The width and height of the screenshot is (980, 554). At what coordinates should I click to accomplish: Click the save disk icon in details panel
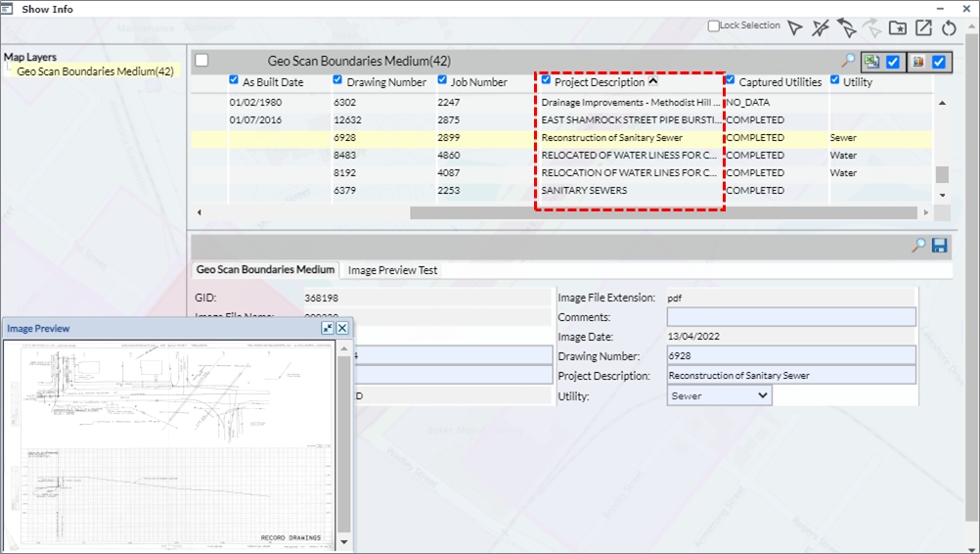click(940, 246)
